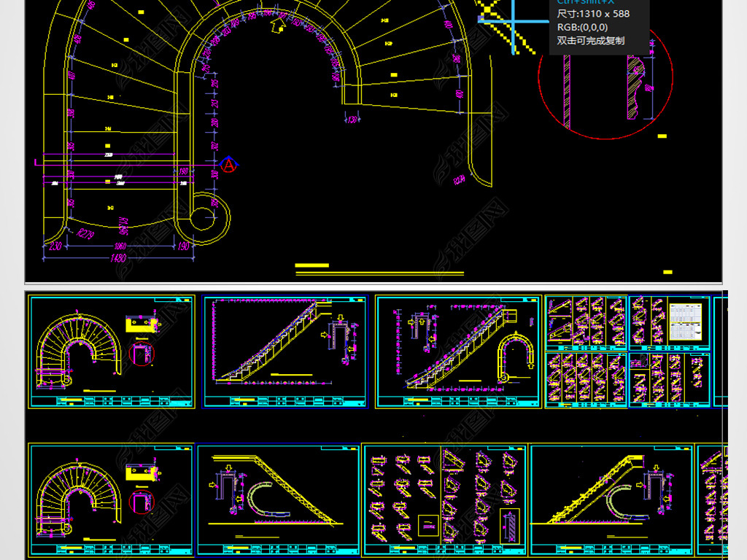
Task: Click the RGB:(0,0,0) color readout
Action: pyautogui.click(x=582, y=27)
